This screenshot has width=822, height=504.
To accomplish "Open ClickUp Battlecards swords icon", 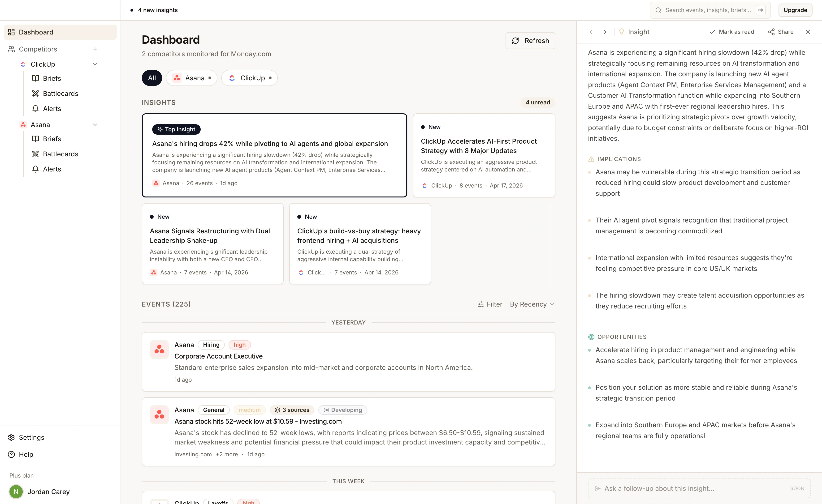I will pos(35,93).
